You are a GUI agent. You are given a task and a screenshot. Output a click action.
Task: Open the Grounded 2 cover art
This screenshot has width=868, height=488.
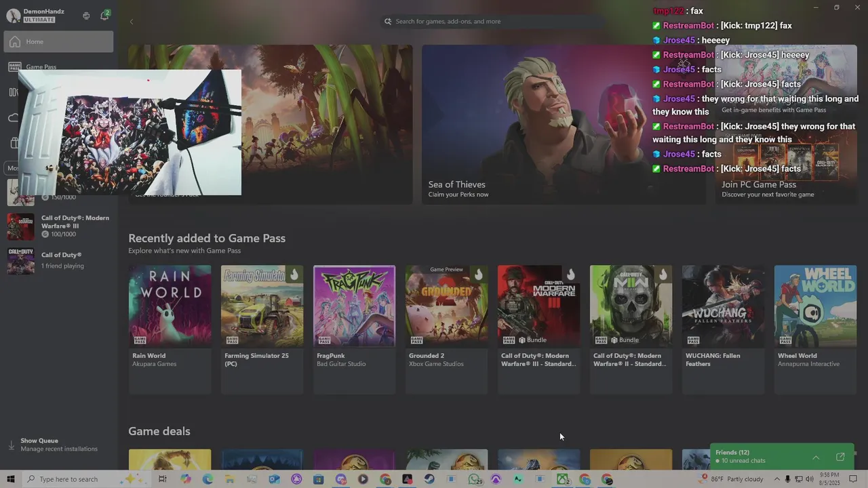click(446, 306)
